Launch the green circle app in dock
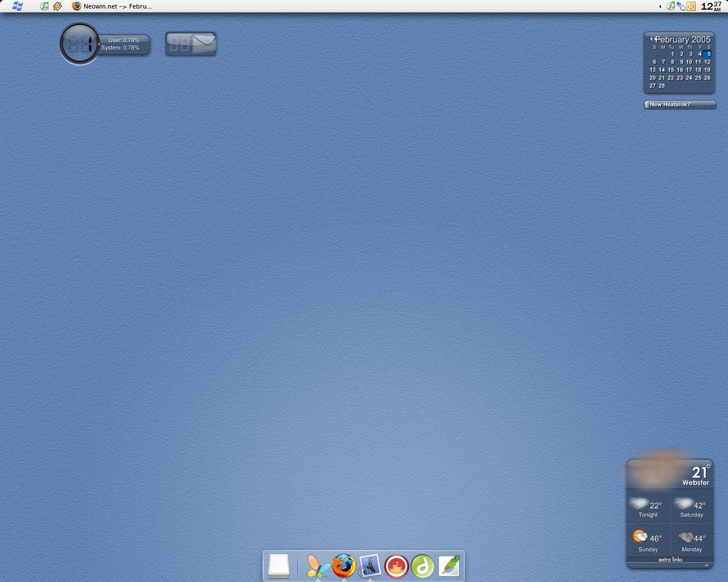This screenshot has height=582, width=728. click(x=423, y=566)
